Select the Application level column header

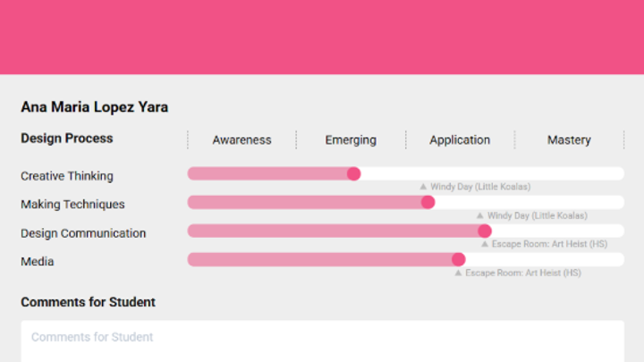(460, 139)
